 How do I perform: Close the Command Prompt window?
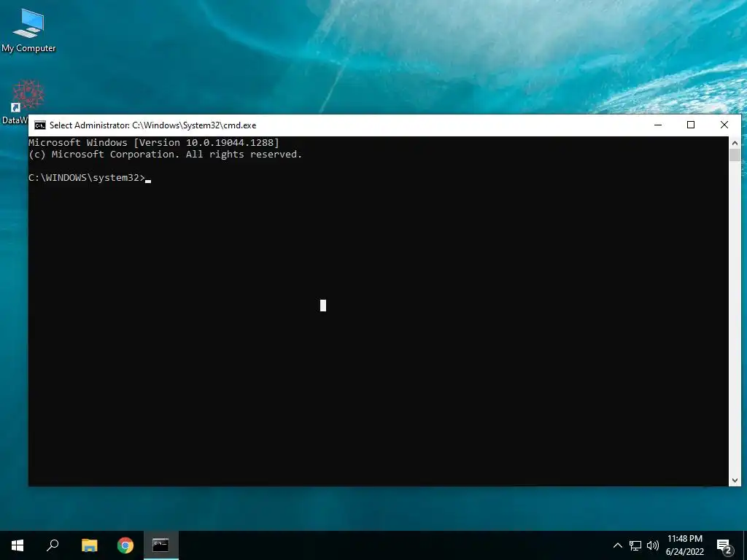724,125
